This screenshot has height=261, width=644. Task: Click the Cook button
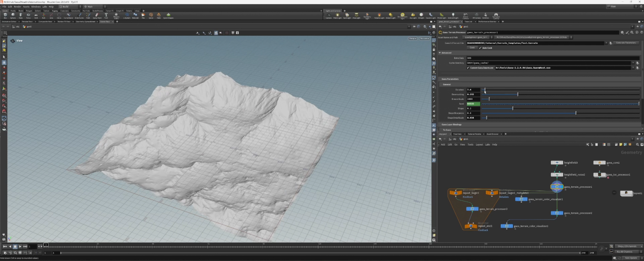(472, 48)
